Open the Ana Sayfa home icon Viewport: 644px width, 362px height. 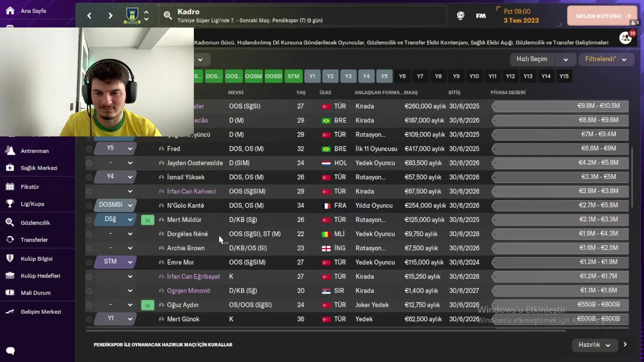pyautogui.click(x=10, y=11)
